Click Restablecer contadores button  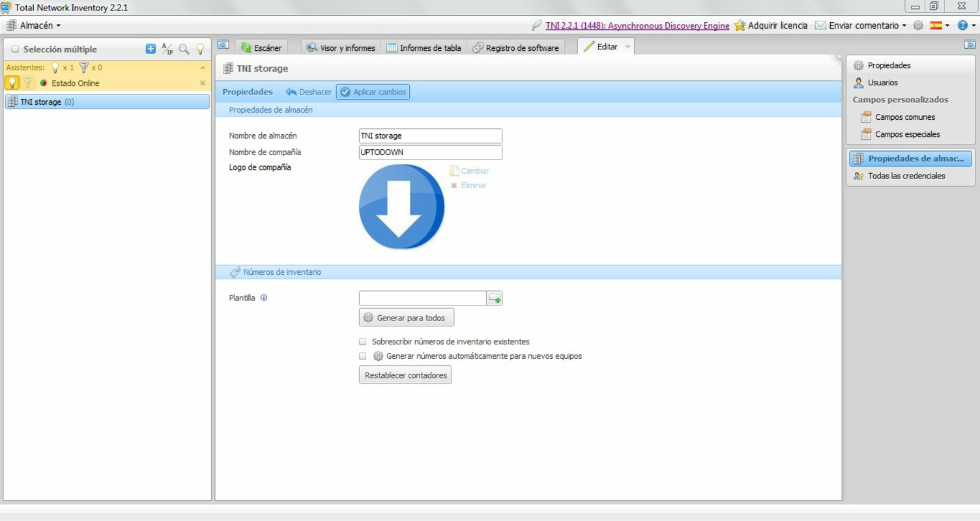click(x=405, y=375)
